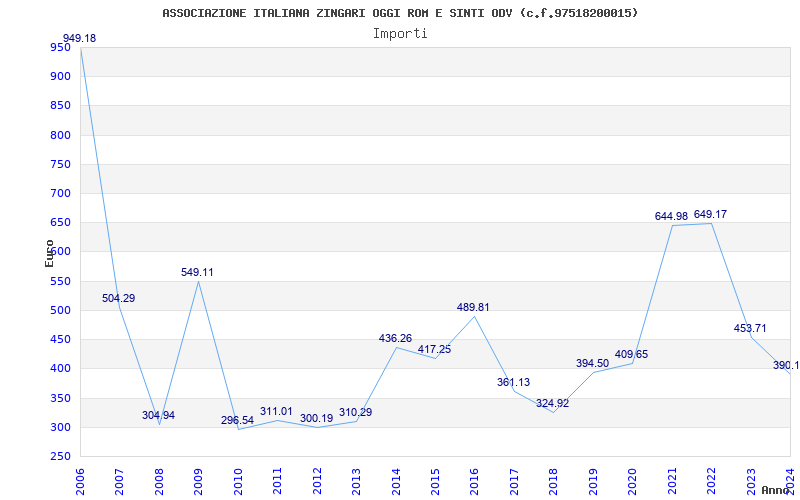Click the 2022 year label

tap(711, 482)
